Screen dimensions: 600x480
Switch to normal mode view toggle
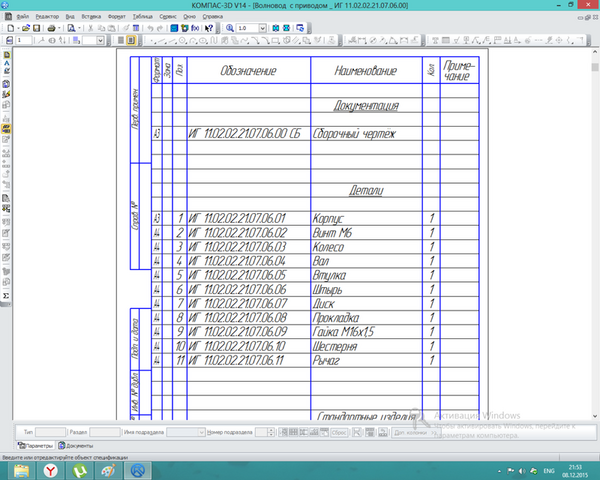pyautogui.click(x=121, y=40)
